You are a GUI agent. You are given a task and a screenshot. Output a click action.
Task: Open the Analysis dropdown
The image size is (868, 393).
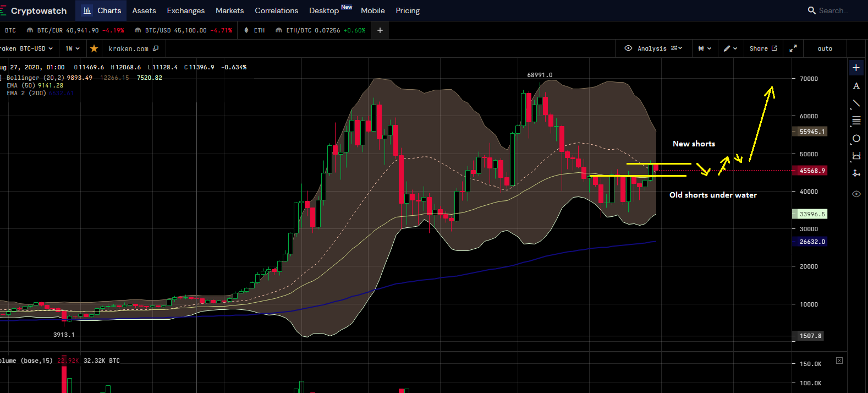[653, 48]
